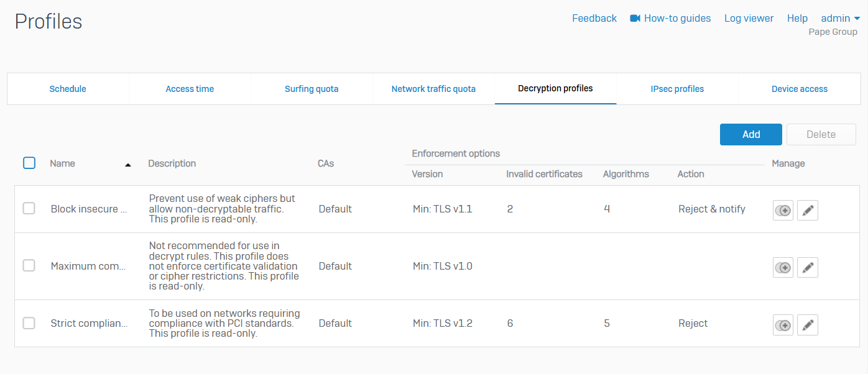
Task: Open the Help link
Action: pos(797,19)
